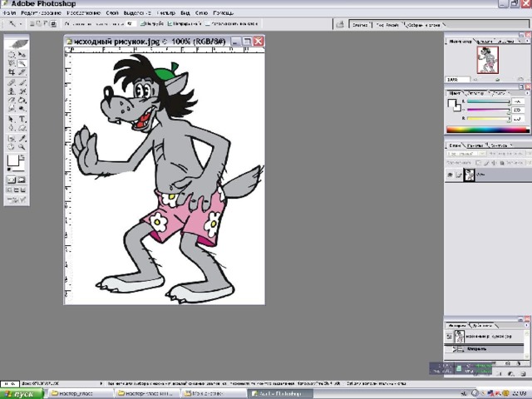Click Jump to ImageReady button in toolbox
The image size is (532, 399).
coord(17,200)
